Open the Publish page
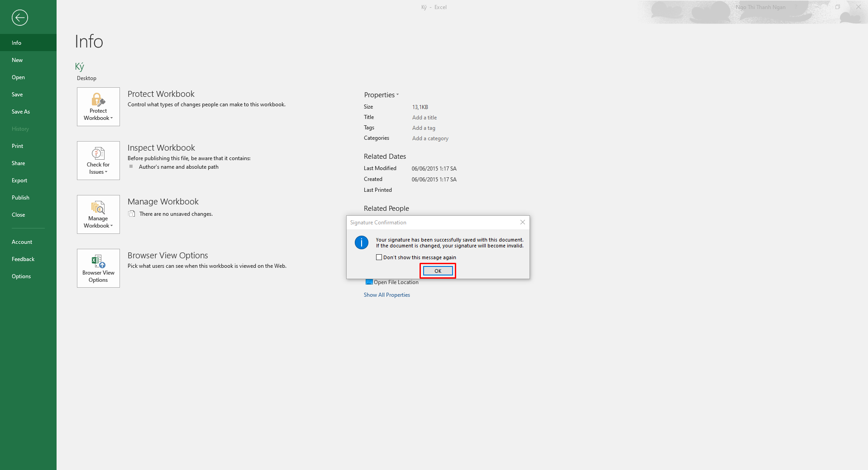 click(28, 197)
